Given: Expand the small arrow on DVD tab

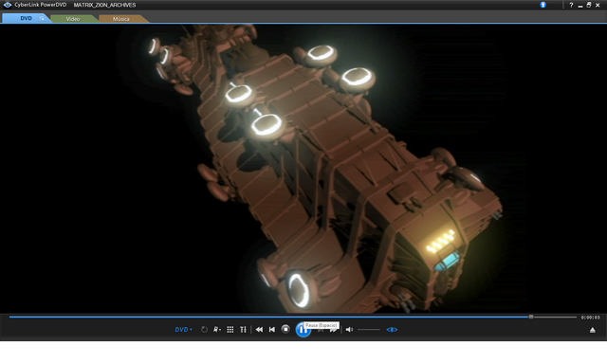Looking at the screenshot, I should pos(42,19).
